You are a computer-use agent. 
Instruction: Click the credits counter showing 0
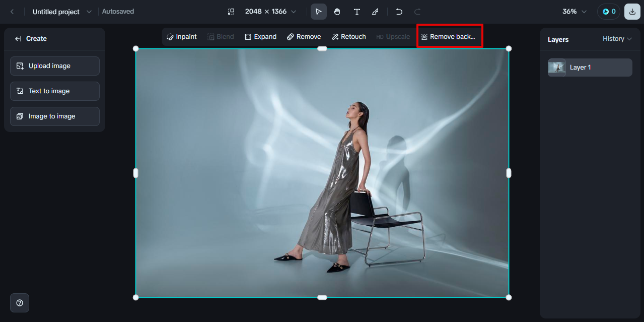[609, 12]
